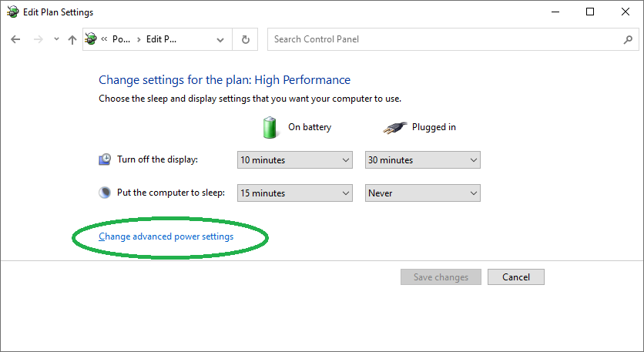Viewport: 644px width, 352px height.
Task: Go up one level with Up arrow
Action: click(x=72, y=39)
